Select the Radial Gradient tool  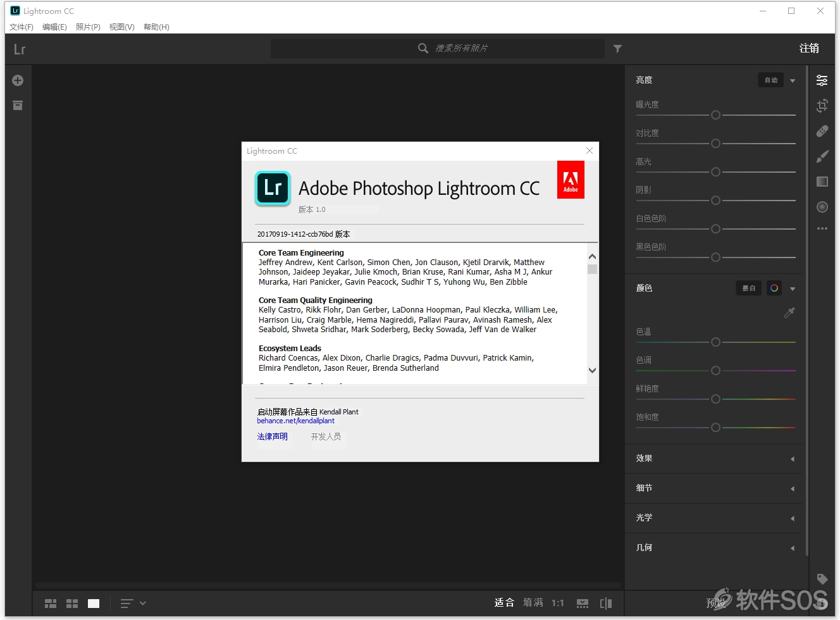(x=822, y=207)
